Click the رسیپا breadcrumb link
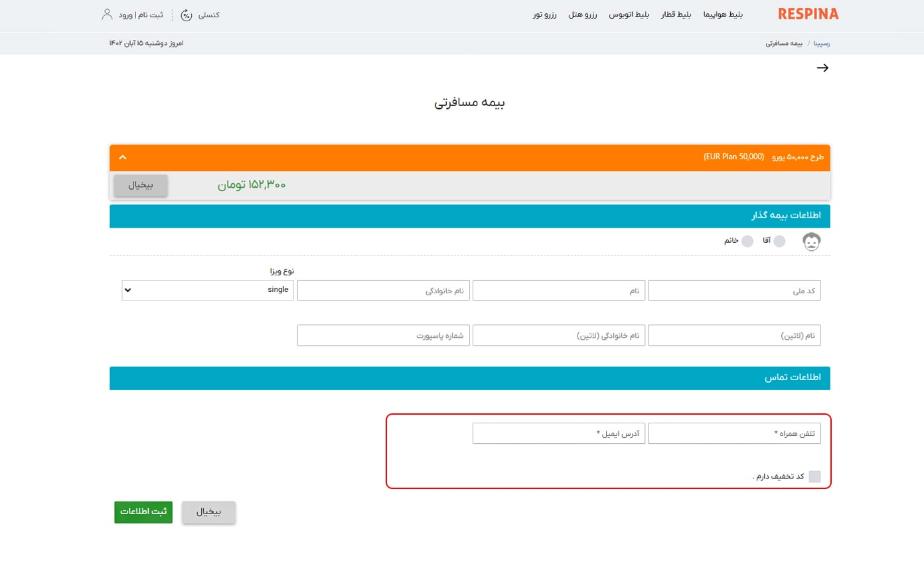 point(822,42)
